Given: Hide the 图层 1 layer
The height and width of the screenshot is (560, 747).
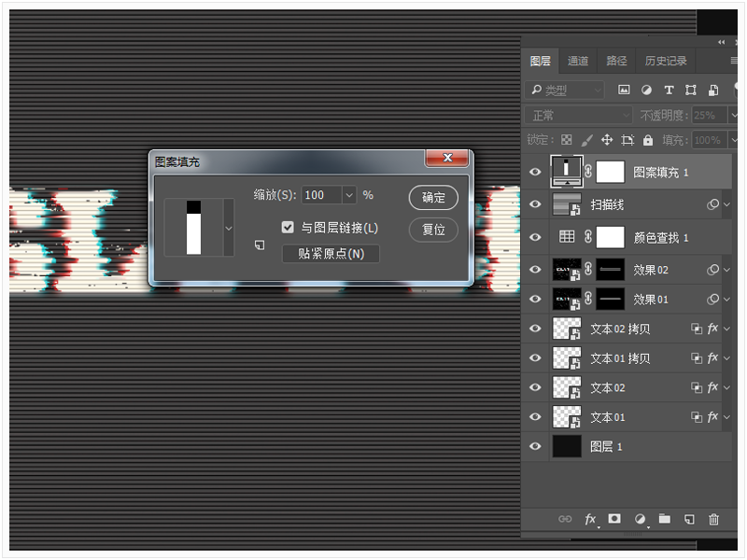Looking at the screenshot, I should click(x=535, y=446).
